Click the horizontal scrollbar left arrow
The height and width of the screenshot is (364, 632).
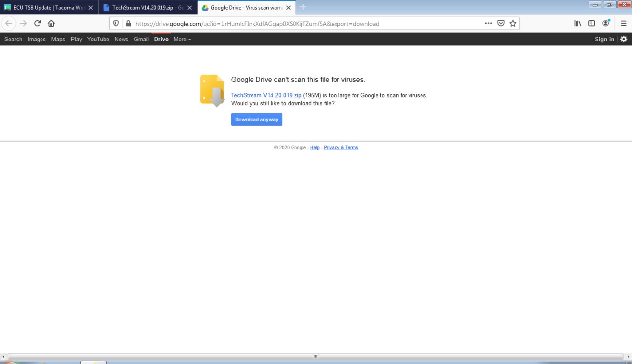click(x=3, y=357)
